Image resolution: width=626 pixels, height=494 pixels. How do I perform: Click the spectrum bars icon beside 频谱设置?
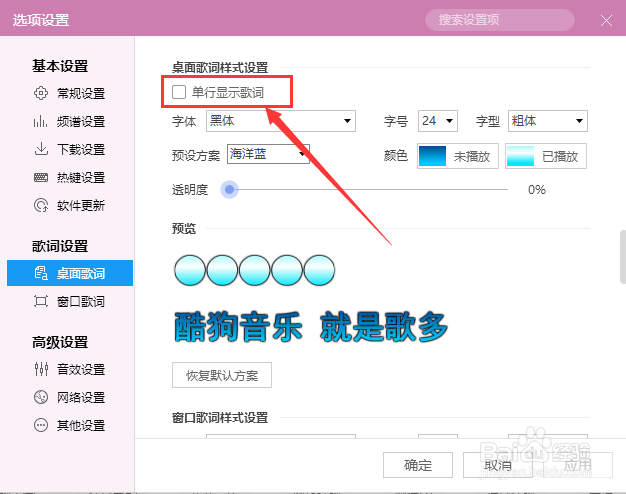(41, 121)
